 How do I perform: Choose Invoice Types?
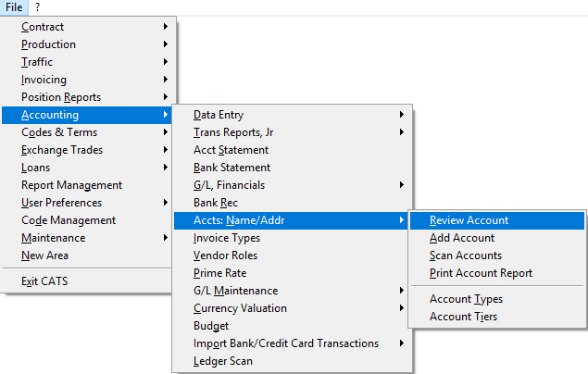point(291,238)
